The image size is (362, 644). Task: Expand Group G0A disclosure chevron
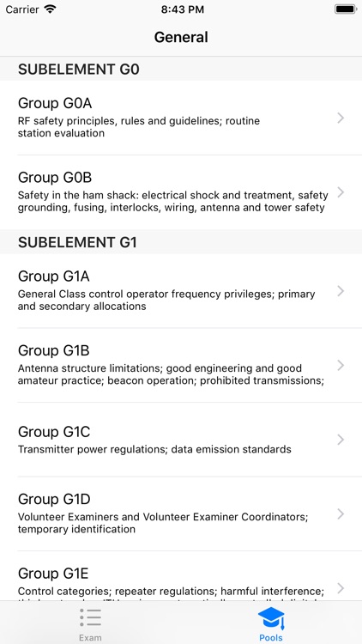click(x=341, y=118)
